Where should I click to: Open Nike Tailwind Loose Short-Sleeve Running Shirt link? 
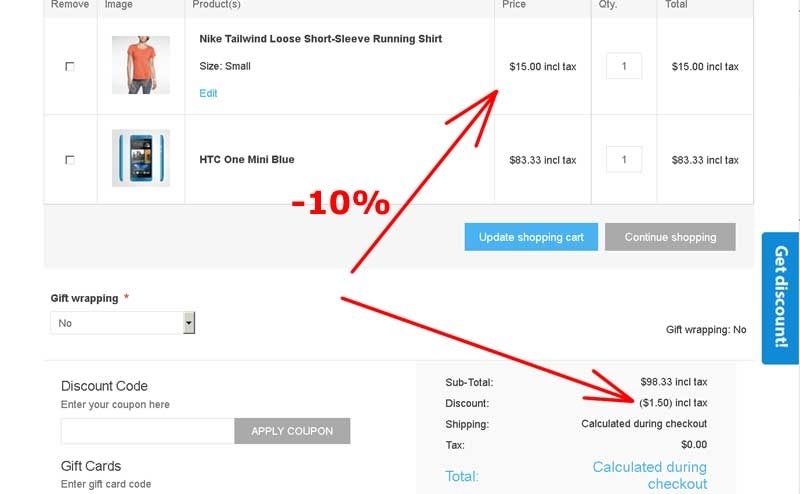point(320,39)
